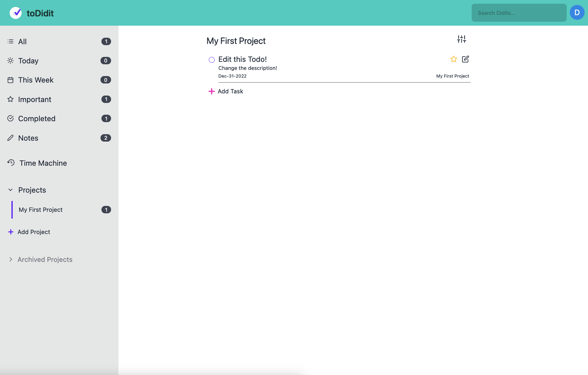Click the Notes count badge 2
588x375 pixels.
coord(106,138)
